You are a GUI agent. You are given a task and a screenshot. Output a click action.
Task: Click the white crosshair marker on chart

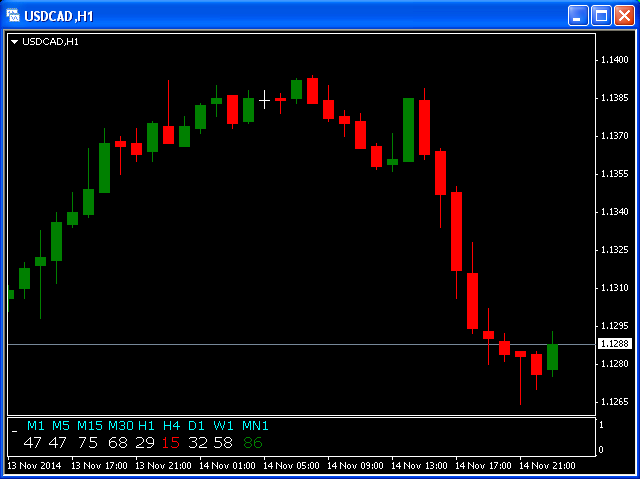265,99
